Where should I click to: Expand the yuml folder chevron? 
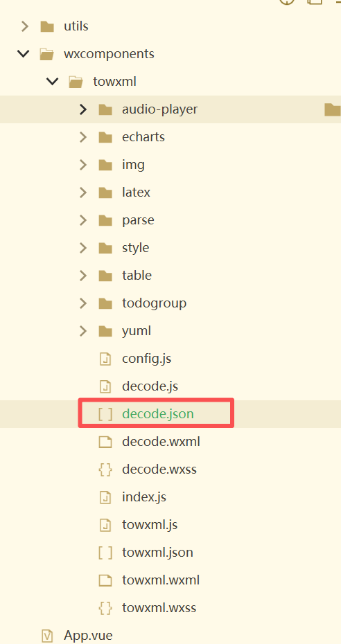pos(83,330)
